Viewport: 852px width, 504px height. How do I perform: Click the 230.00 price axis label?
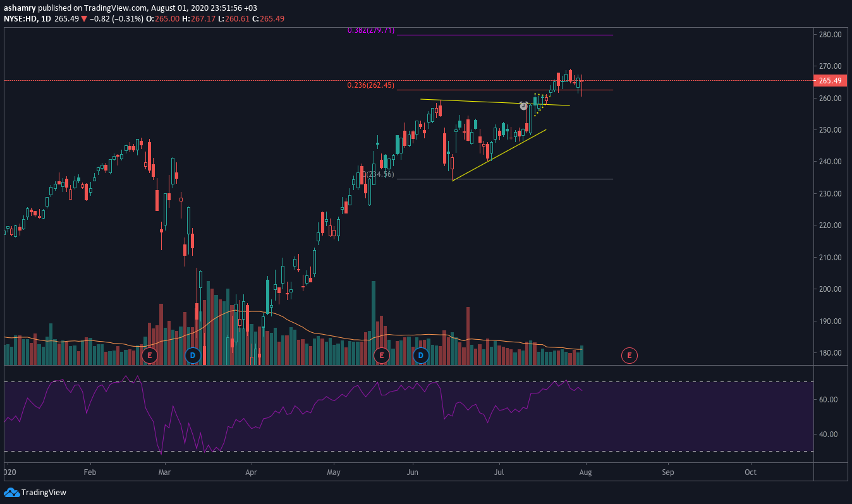829,194
